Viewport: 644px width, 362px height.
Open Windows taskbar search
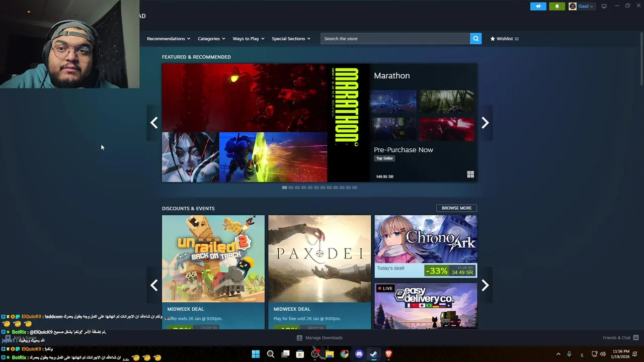coord(271,354)
